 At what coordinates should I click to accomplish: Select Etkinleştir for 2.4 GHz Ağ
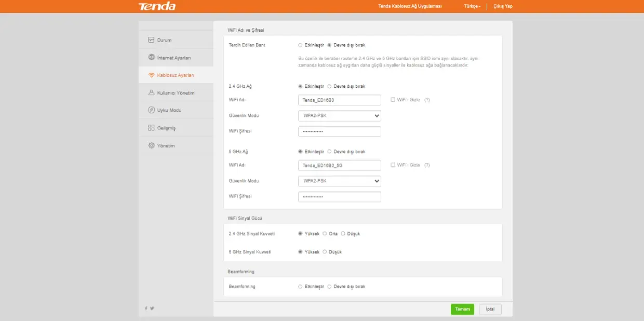point(300,86)
